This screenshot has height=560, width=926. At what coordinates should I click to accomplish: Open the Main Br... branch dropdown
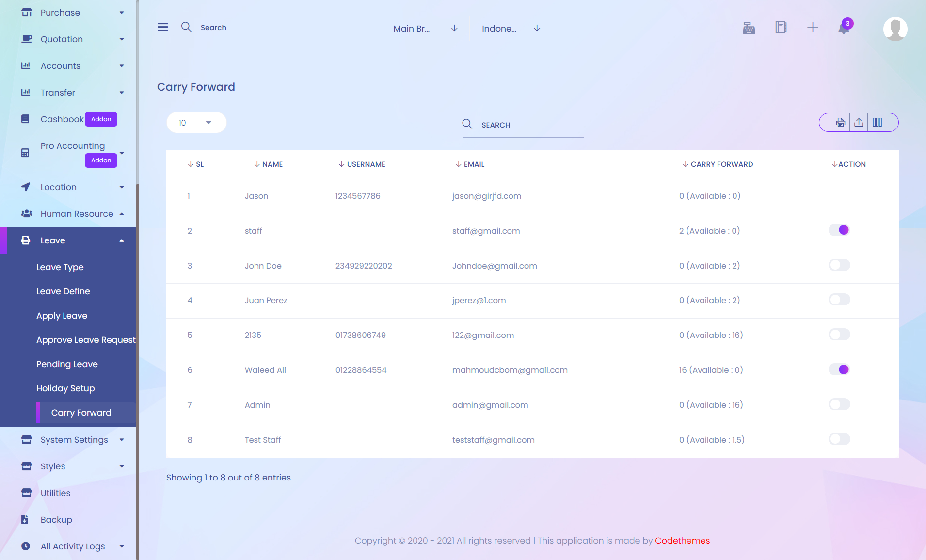coord(425,28)
